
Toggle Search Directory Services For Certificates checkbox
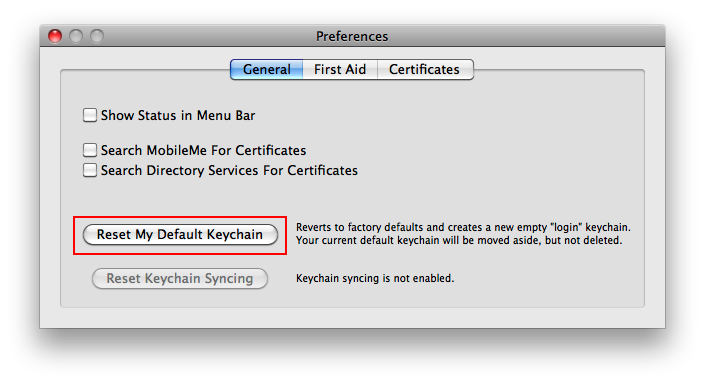coord(90,170)
